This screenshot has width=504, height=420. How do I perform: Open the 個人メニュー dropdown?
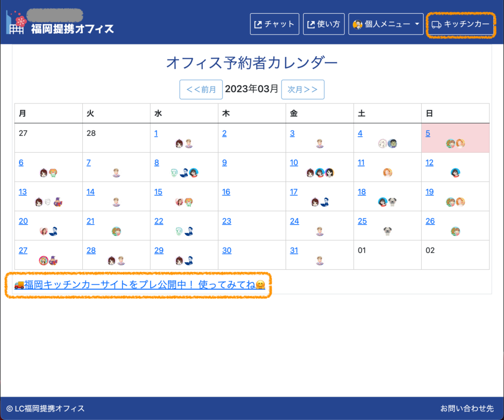[386, 24]
